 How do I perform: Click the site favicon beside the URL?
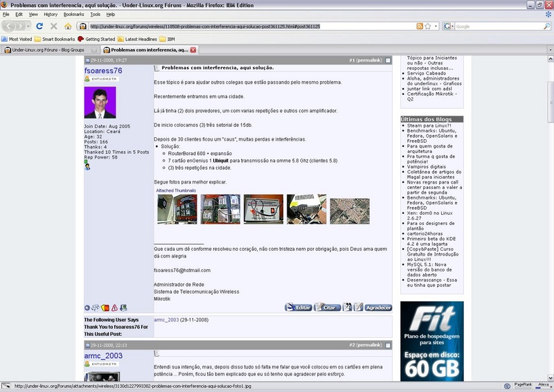pos(83,26)
